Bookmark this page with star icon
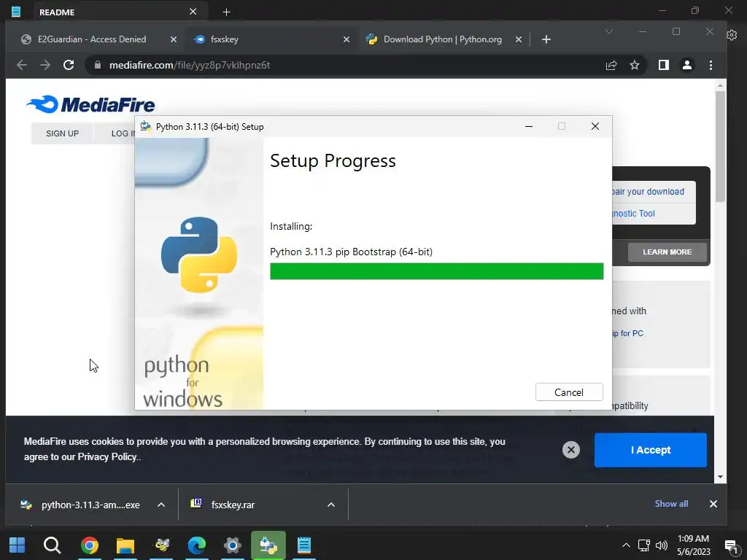 [635, 65]
